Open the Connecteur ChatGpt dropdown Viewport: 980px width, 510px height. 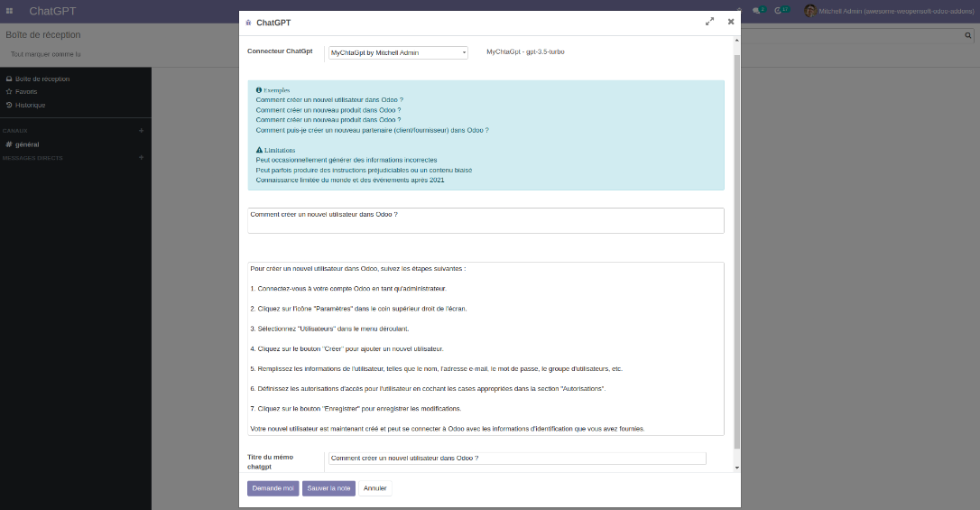[x=398, y=52]
